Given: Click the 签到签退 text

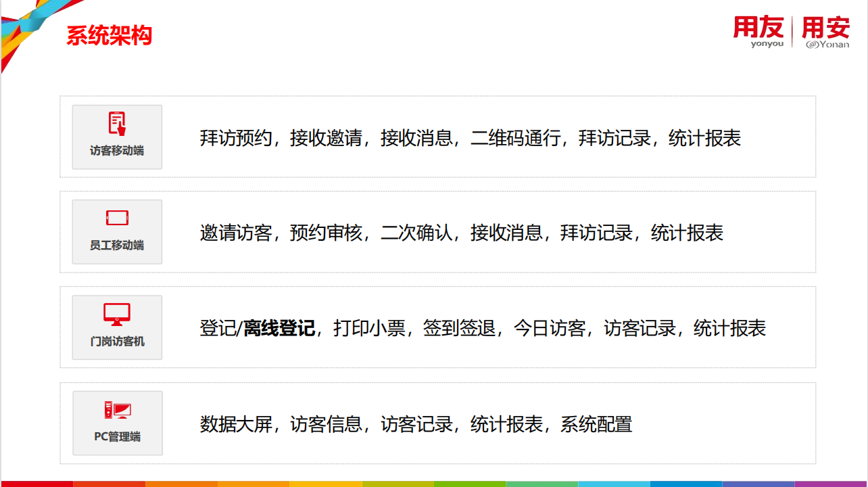Looking at the screenshot, I should (x=459, y=329).
